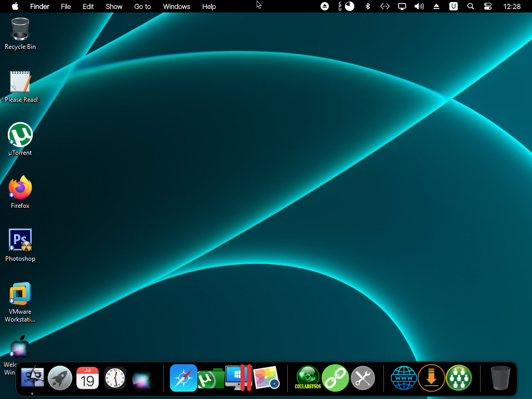Launch the rocket Launchpad icon in dock
The height and width of the screenshot is (399, 532).
tap(60, 378)
